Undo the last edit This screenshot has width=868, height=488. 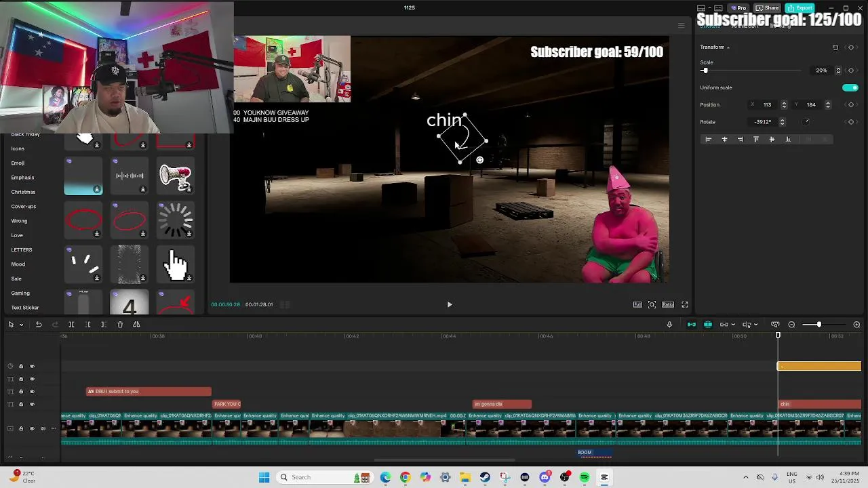pyautogui.click(x=39, y=325)
